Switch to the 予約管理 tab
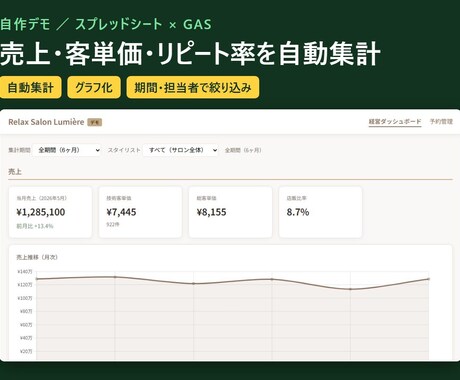460x380 pixels. pyautogui.click(x=441, y=122)
